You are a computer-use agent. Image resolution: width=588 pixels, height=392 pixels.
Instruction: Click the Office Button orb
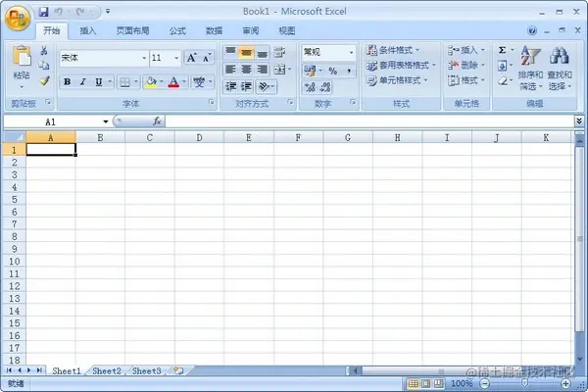pyautogui.click(x=18, y=18)
